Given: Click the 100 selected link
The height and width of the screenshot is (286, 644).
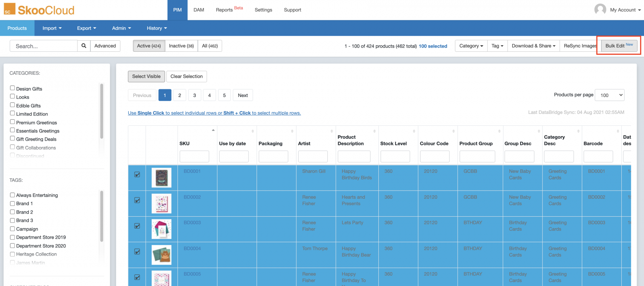Looking at the screenshot, I should pos(433,46).
